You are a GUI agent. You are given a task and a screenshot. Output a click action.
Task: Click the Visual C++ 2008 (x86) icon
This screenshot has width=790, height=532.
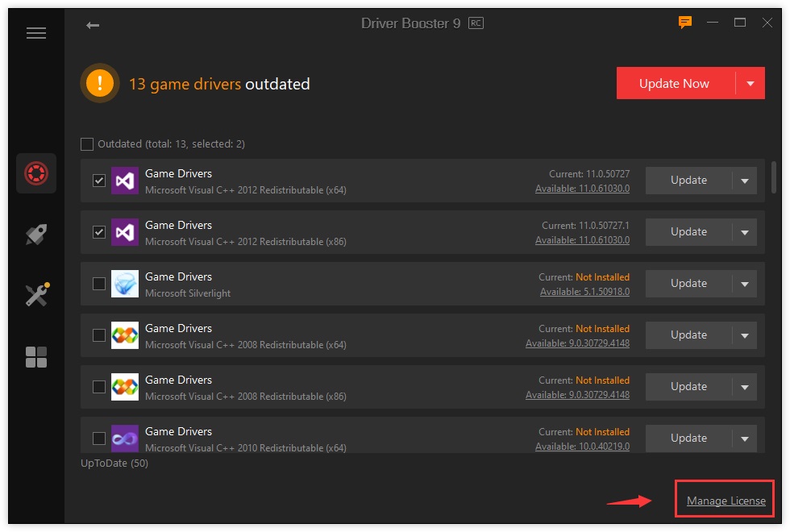[x=124, y=387]
